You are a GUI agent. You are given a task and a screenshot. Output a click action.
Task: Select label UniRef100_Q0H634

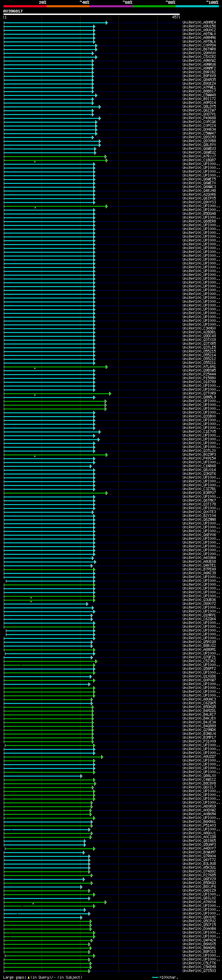coord(199,129)
